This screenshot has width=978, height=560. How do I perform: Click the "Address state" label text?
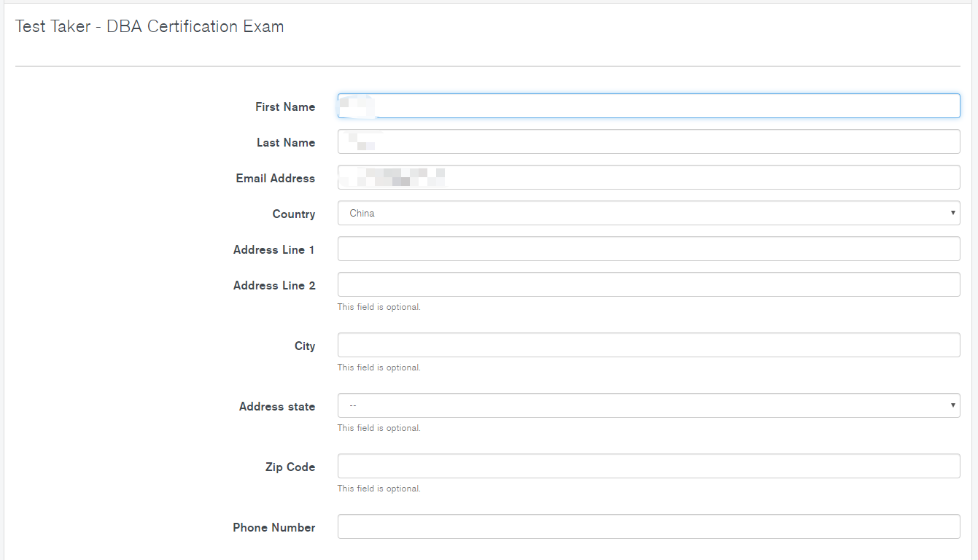[277, 406]
